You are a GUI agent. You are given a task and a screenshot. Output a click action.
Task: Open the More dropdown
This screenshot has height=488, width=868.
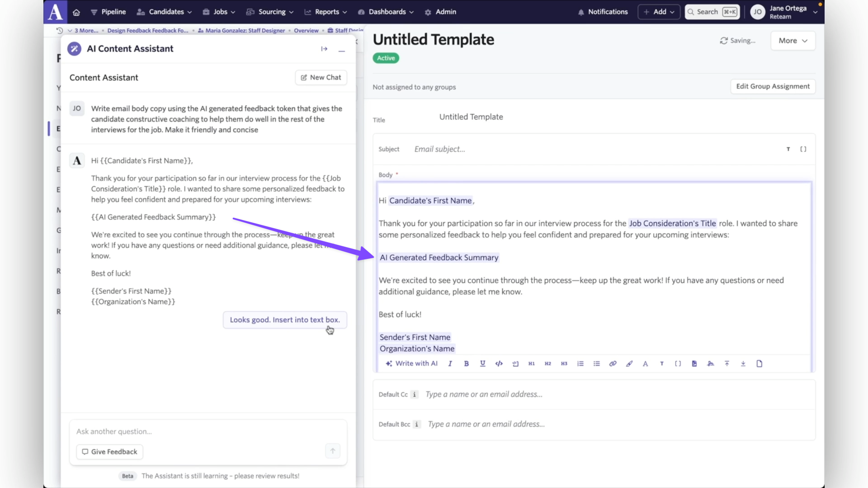click(793, 41)
